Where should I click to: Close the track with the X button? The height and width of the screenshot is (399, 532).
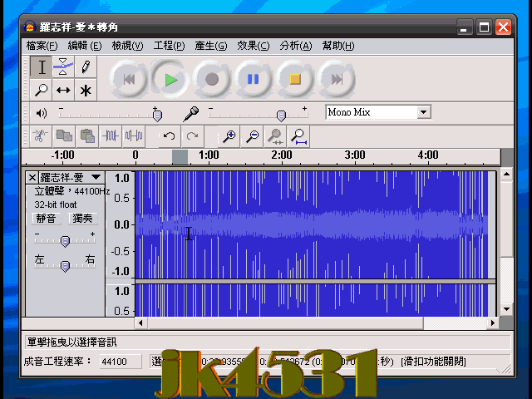coord(32,177)
